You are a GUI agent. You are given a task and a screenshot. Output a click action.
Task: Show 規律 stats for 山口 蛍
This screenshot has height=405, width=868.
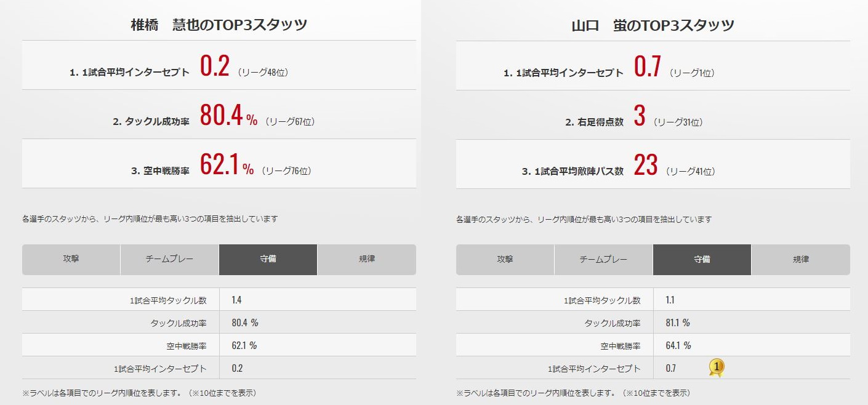[801, 259]
